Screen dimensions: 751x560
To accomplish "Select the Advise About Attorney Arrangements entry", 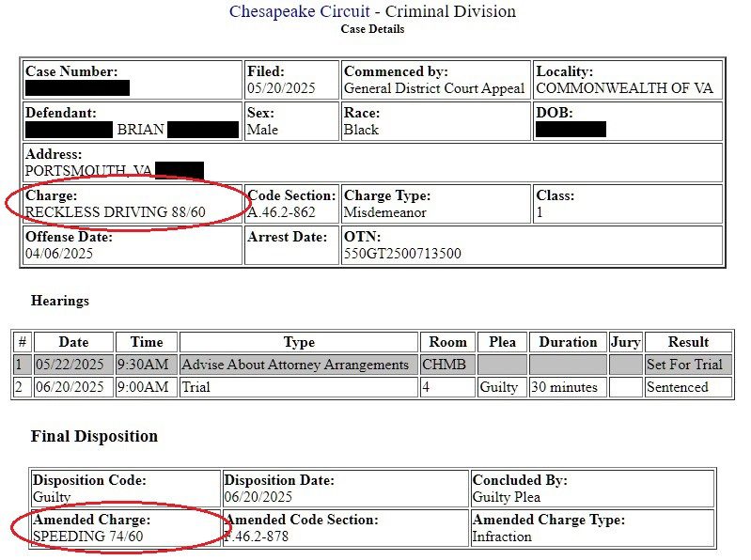I will pos(295,365).
